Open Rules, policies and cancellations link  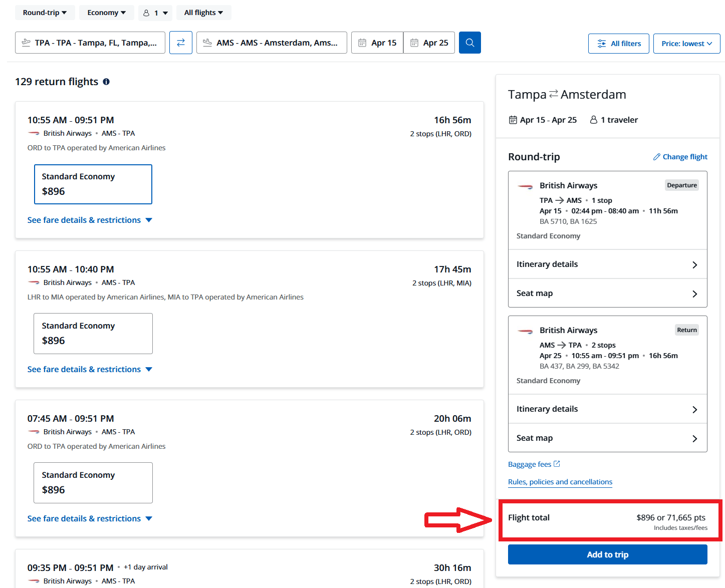point(560,482)
